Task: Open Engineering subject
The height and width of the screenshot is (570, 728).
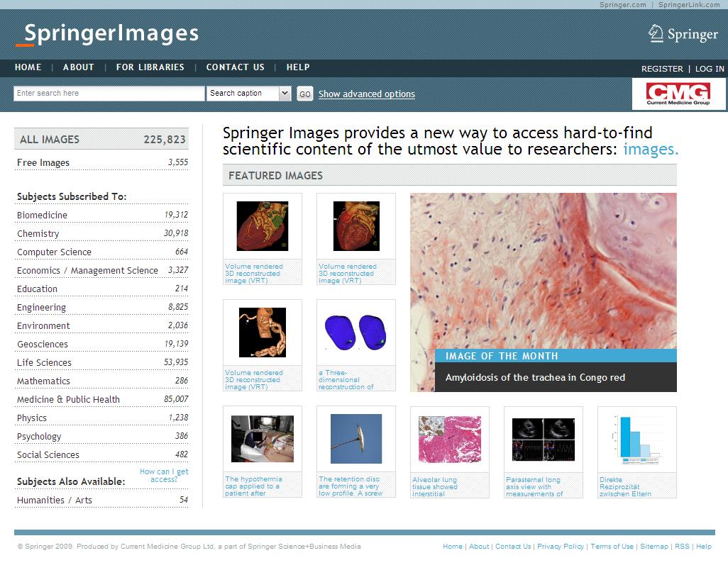Action: coord(101,307)
